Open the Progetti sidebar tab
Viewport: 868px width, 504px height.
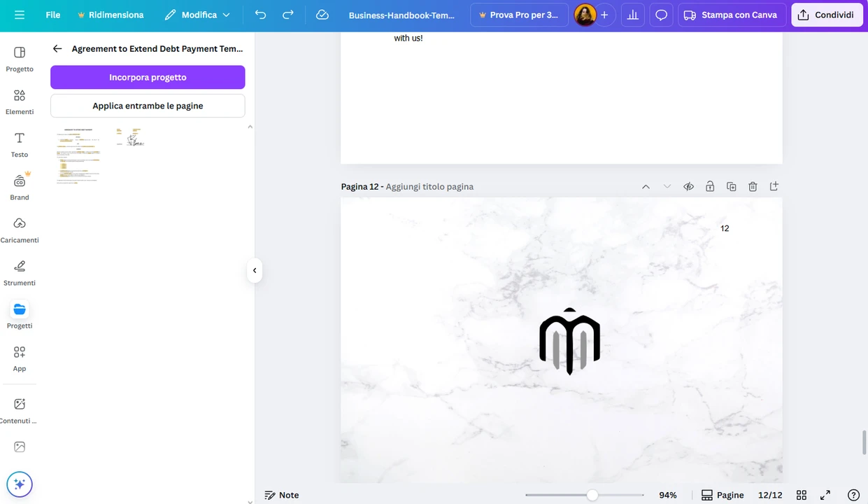(x=20, y=316)
